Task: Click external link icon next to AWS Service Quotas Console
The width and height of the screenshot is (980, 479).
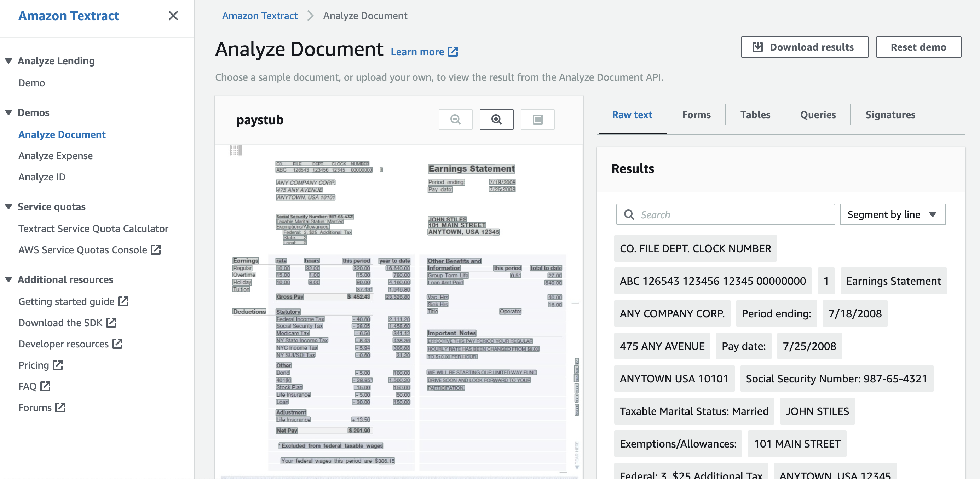Action: pyautogui.click(x=156, y=249)
